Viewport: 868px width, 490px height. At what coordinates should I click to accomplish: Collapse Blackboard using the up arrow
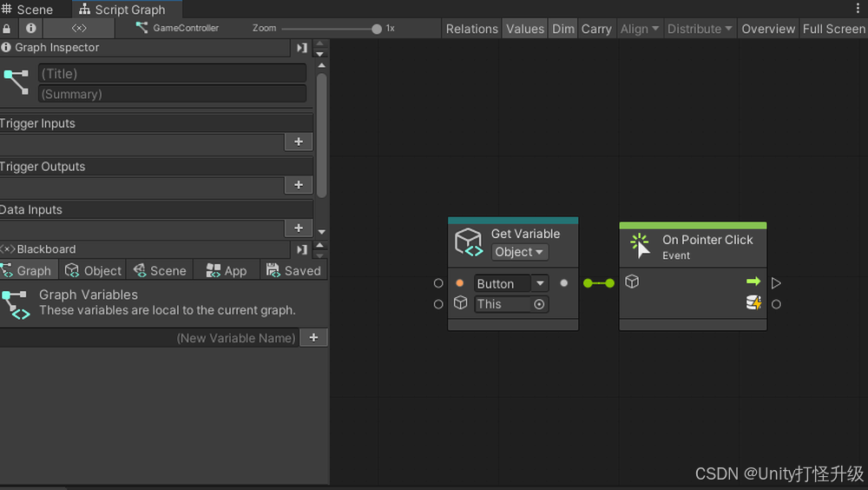[x=319, y=245]
